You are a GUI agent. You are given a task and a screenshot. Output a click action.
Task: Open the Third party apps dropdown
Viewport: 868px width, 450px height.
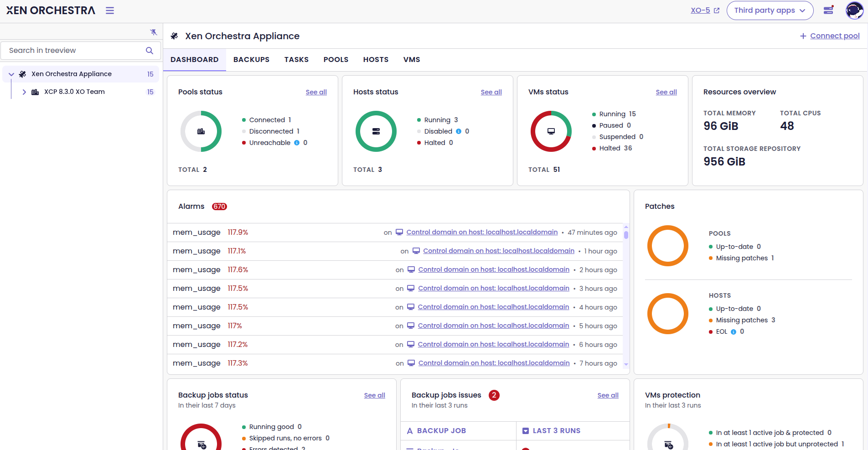click(x=770, y=10)
